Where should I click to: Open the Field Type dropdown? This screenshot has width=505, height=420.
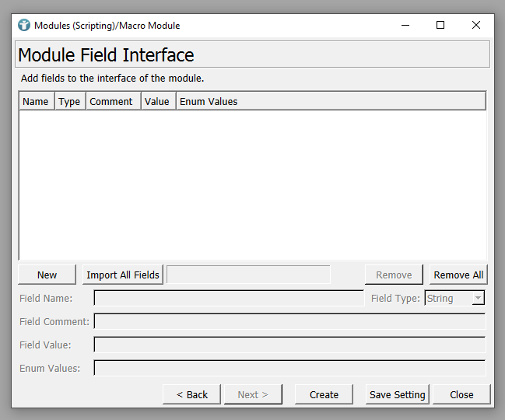455,298
